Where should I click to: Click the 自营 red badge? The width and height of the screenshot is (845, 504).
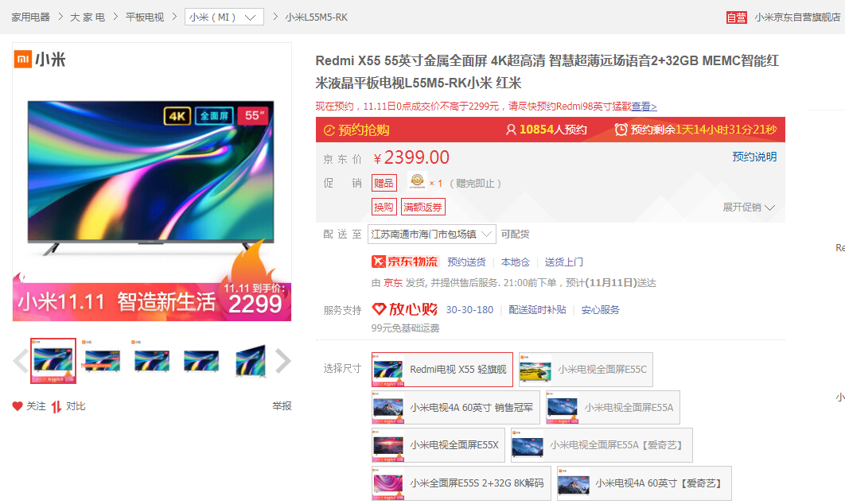[736, 17]
